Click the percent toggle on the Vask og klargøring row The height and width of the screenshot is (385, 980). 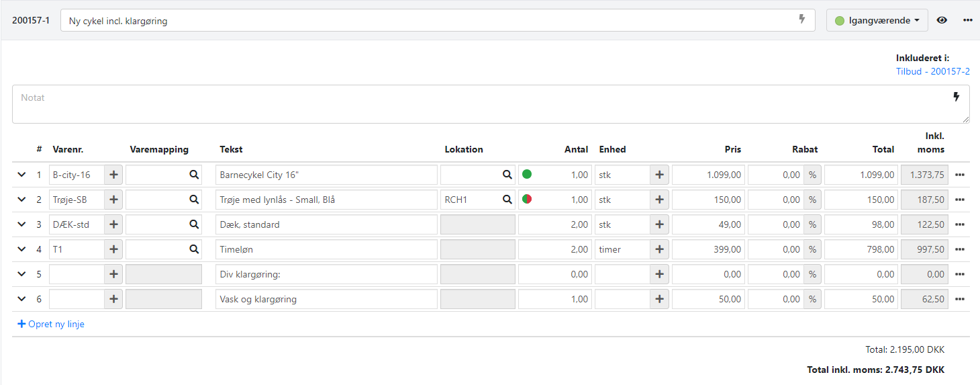[x=812, y=299]
